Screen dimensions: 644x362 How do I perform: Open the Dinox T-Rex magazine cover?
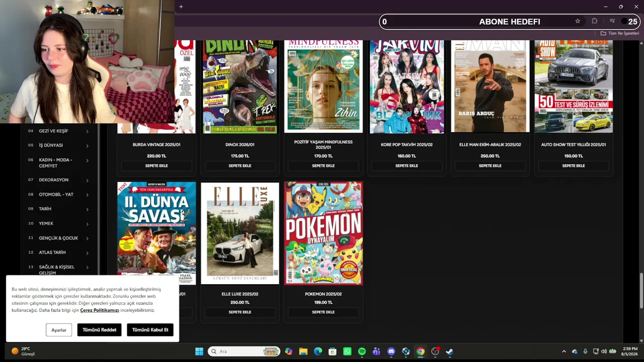coord(240,86)
